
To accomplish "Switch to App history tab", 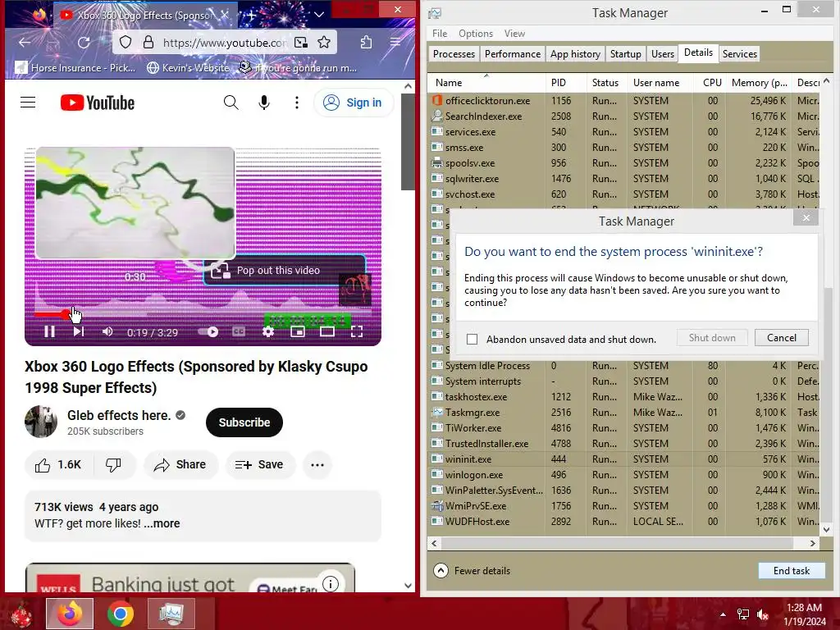I will (575, 54).
